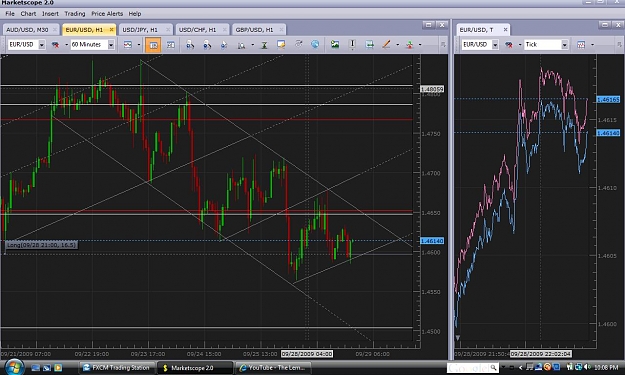Viewport: 625px width, 375px height.
Task: Click the yellow note label icon
Action: [x=281, y=44]
